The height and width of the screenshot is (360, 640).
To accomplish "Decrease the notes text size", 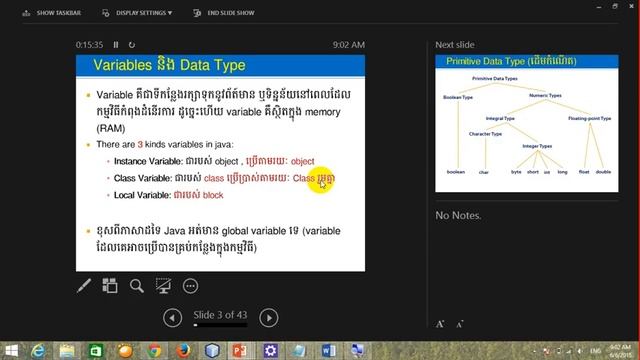I will pos(460,324).
